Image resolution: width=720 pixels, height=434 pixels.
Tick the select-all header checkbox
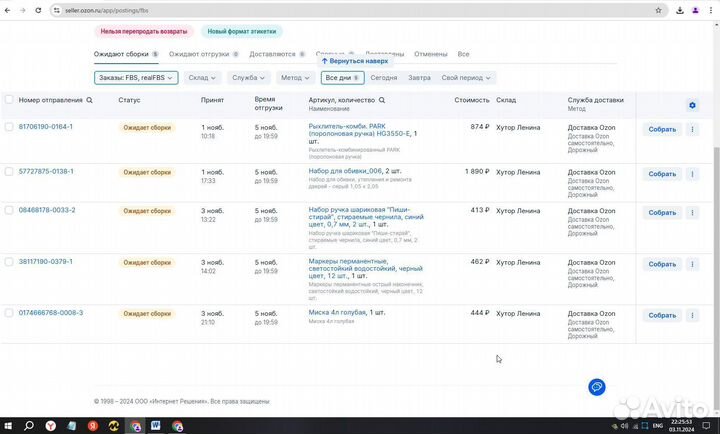point(9,100)
